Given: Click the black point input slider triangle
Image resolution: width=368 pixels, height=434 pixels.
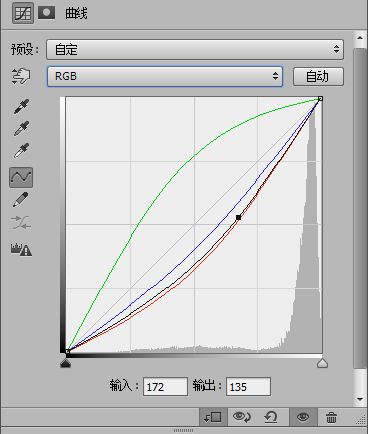Looking at the screenshot, I should 66,363.
